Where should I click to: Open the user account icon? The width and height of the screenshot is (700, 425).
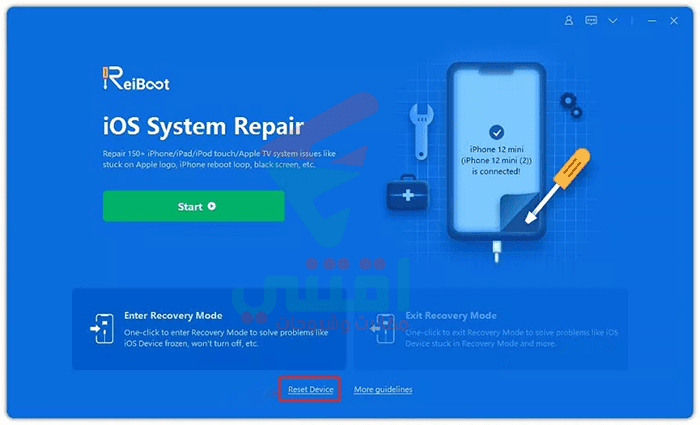coord(569,21)
